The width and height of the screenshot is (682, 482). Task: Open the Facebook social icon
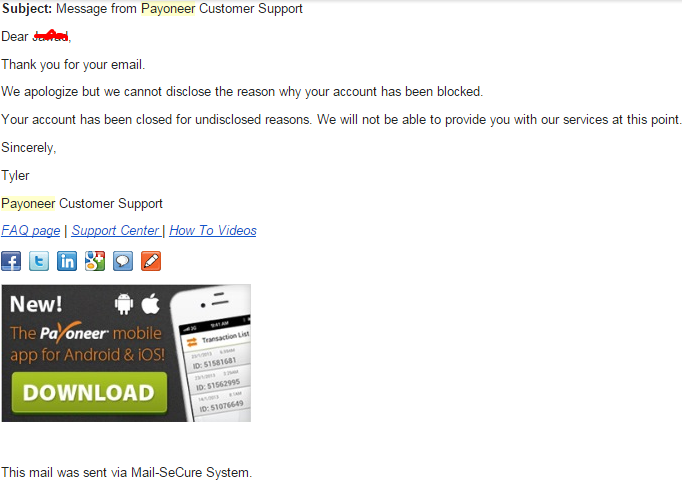pos(11,261)
